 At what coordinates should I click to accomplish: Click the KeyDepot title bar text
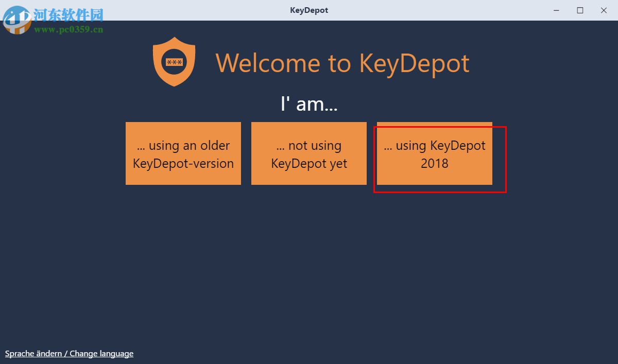(x=308, y=10)
